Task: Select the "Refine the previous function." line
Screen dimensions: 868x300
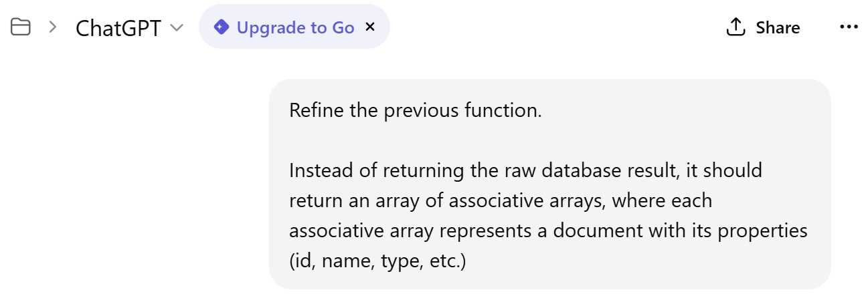Action: click(415, 110)
